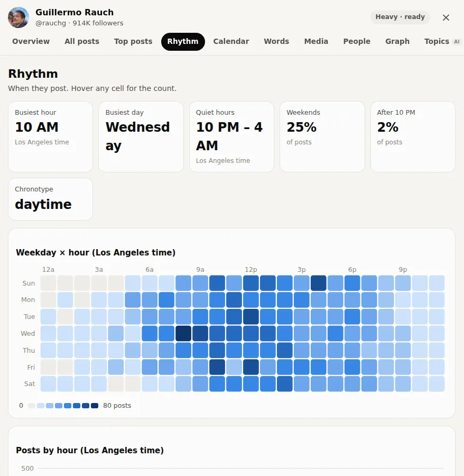Viewport: 464px width, 476px height.
Task: Click the Chronotype daytime card
Action: coord(50,199)
